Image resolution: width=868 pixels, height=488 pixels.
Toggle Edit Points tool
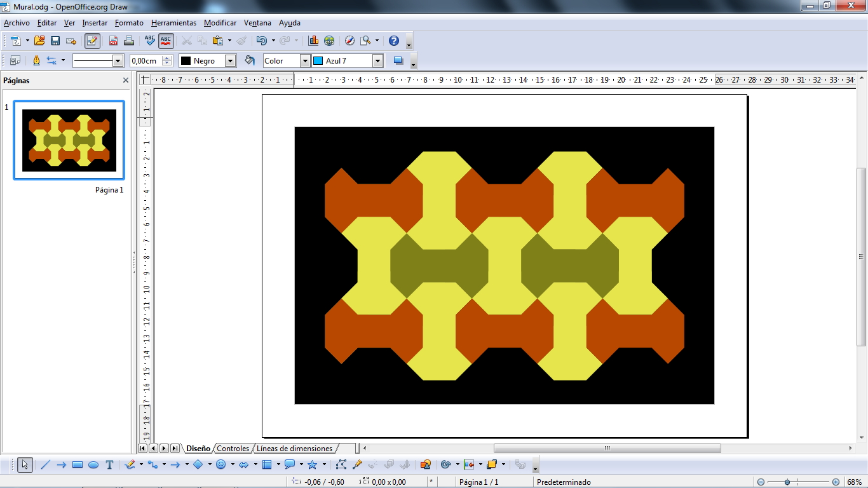(341, 464)
